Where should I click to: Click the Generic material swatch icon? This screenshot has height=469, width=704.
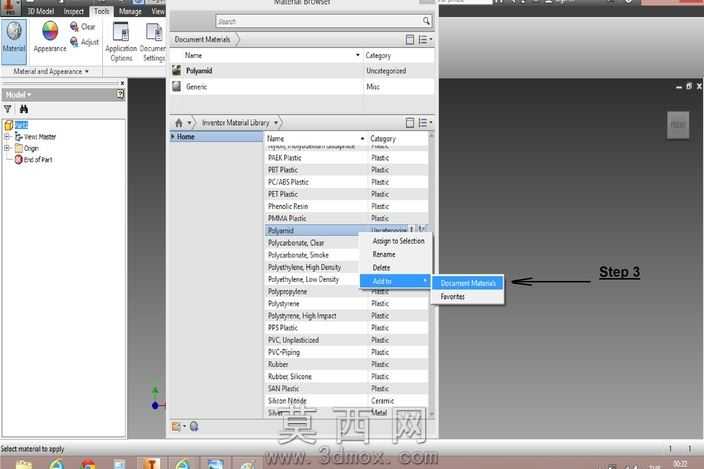coord(176,86)
